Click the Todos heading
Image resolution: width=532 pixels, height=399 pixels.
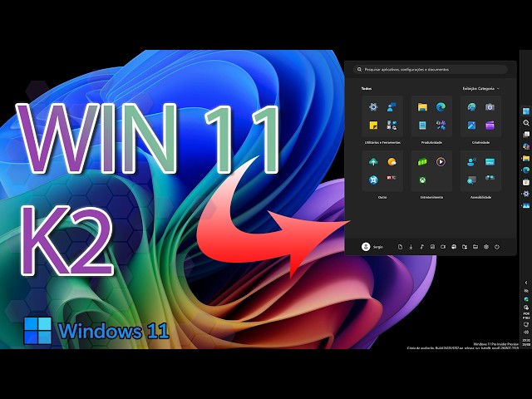coord(367,89)
